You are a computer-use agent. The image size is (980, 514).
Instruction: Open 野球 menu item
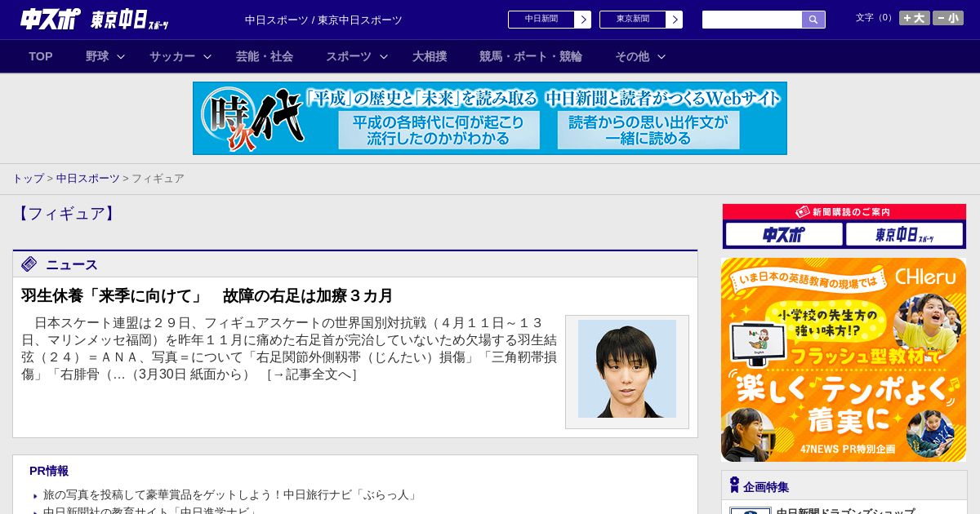(x=97, y=56)
